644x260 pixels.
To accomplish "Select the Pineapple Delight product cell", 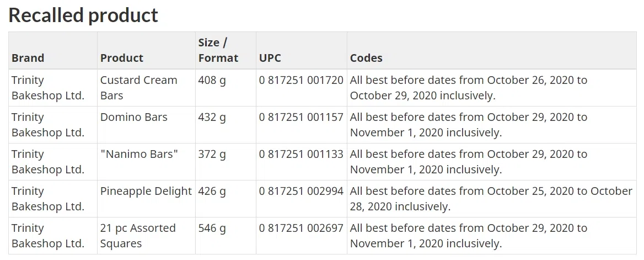I will coord(146,191).
